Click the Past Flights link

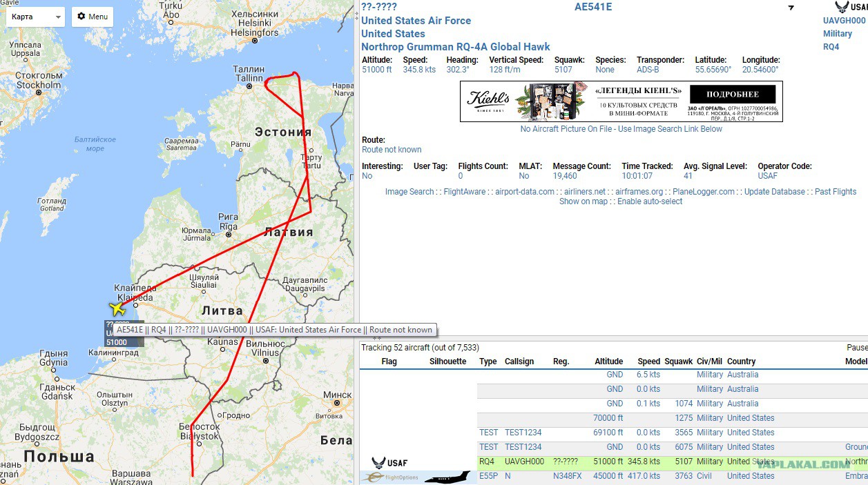pos(836,192)
